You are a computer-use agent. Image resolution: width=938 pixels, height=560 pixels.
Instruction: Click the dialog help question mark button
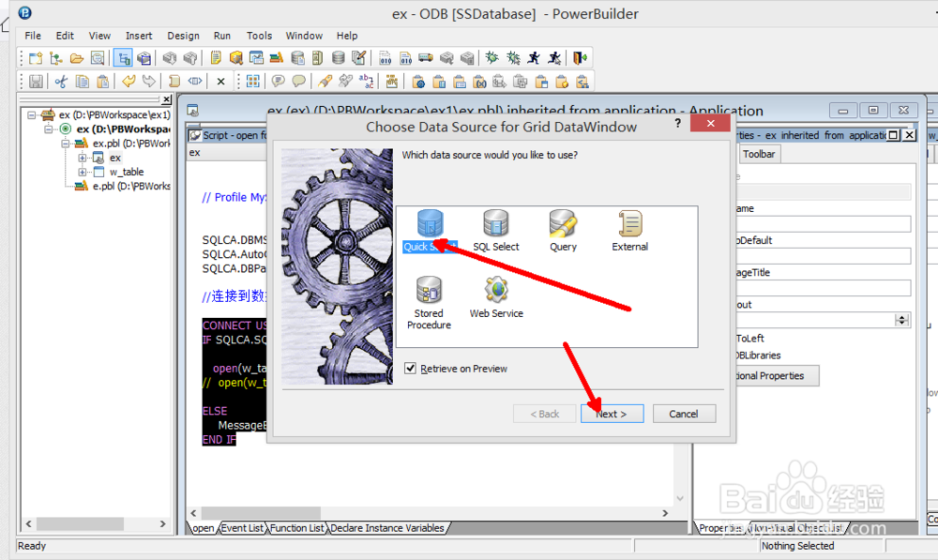tap(678, 123)
